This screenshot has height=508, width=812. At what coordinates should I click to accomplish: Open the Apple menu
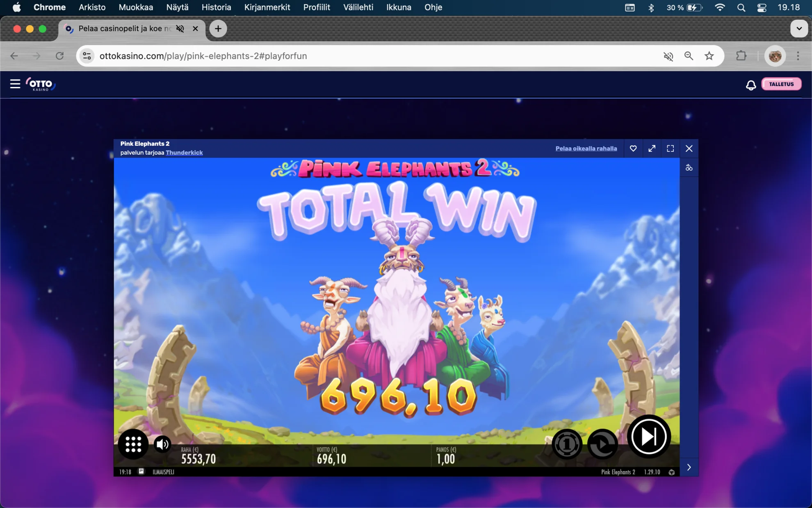click(16, 7)
